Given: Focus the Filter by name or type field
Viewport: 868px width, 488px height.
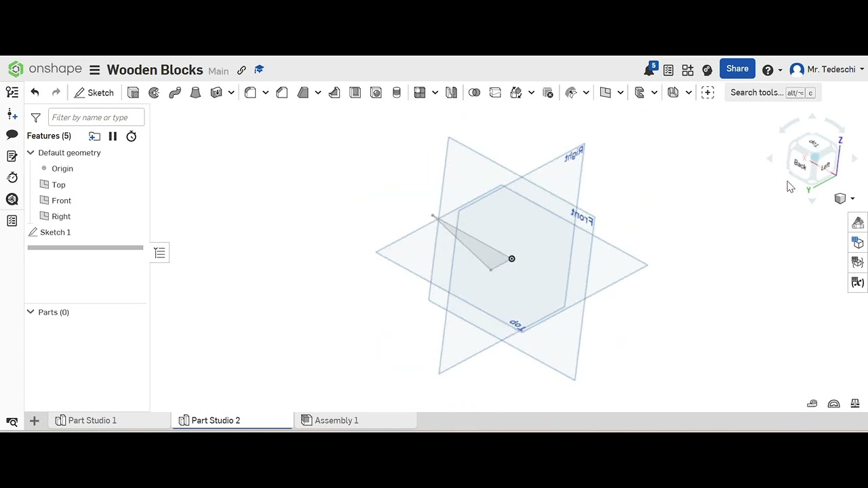Looking at the screenshot, I should [x=96, y=117].
